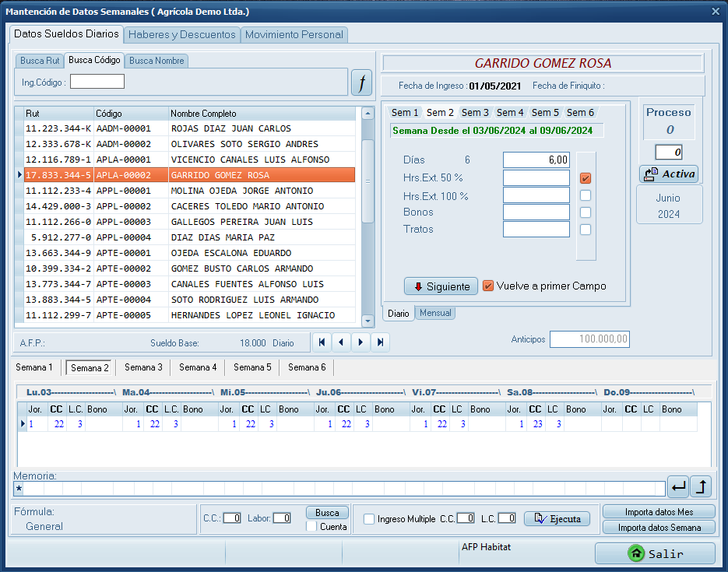Click the employee list scrollbar down arrow

368,321
